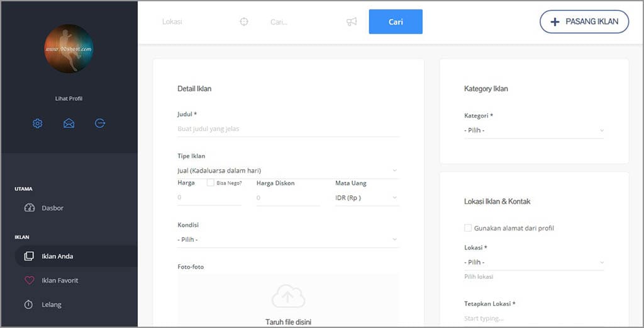Open the Mata Uang currency dropdown
Screen dimensions: 644x328
(367, 198)
